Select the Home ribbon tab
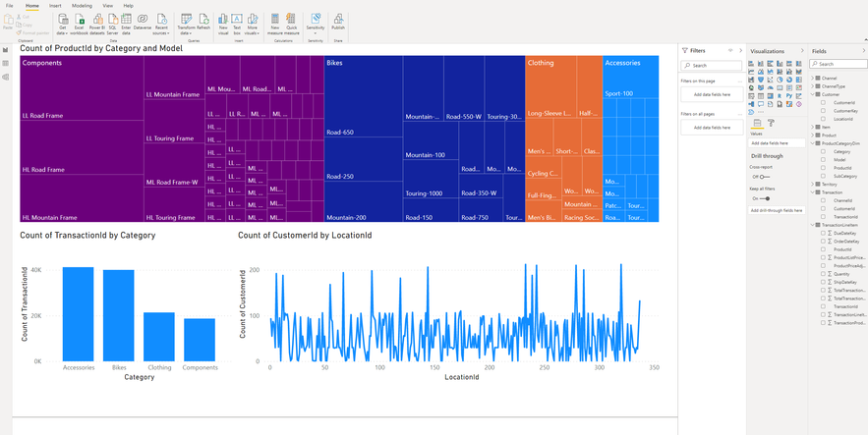 click(32, 6)
